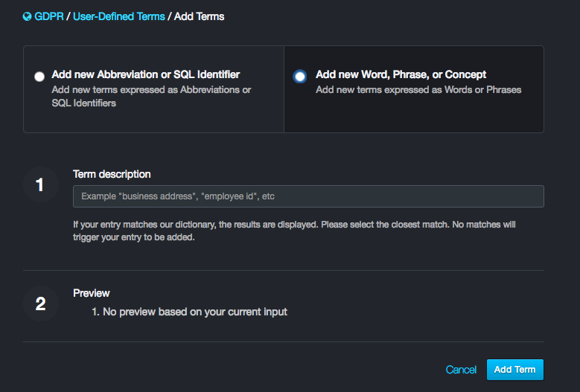The image size is (580, 392).
Task: Click the step 1 circle badge
Action: click(x=40, y=184)
